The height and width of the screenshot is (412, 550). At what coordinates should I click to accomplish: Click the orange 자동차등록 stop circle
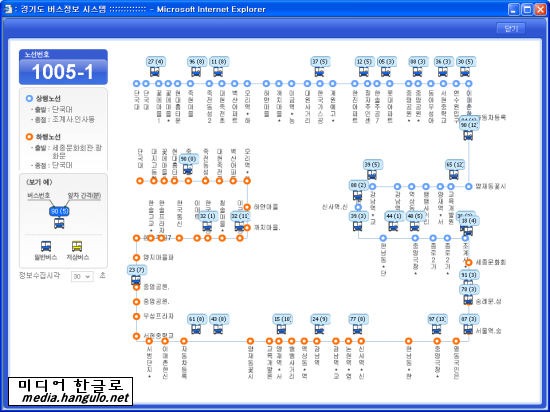click(184, 341)
